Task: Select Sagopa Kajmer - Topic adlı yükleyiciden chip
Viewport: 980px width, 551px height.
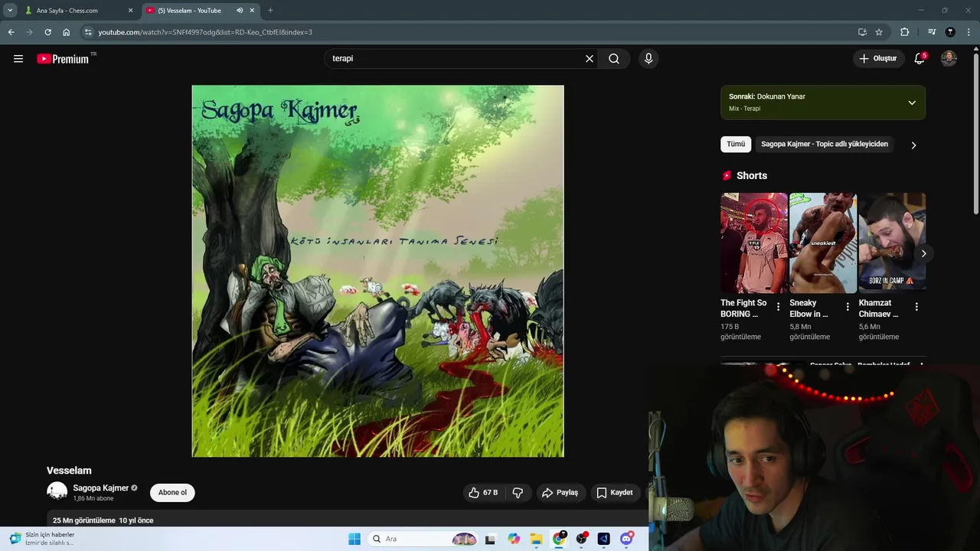Action: [825, 144]
